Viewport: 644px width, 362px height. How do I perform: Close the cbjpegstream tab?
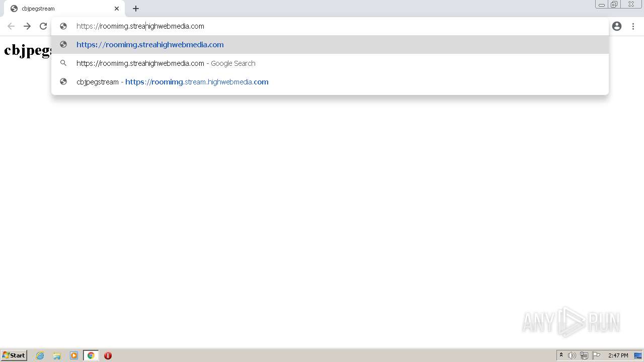click(117, 9)
